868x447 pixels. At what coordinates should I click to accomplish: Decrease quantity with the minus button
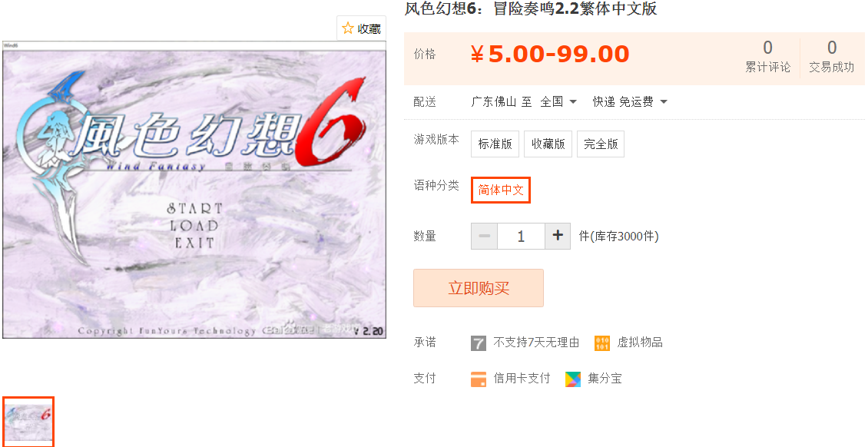(x=485, y=237)
